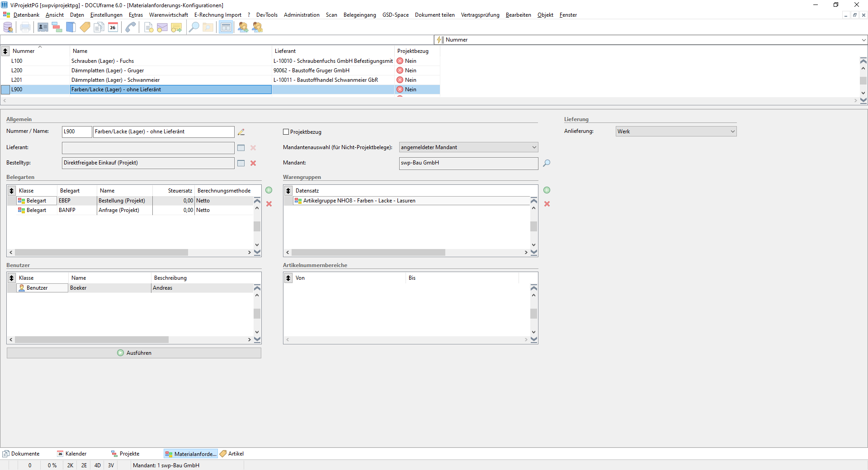The height and width of the screenshot is (470, 868).
Task: Search Mandant with magnifier icon
Action: 547,163
